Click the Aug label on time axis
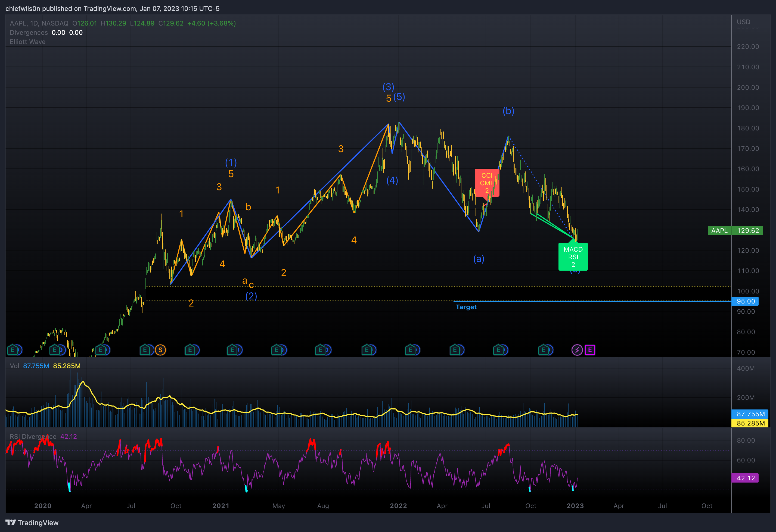Viewport: 776px width, 532px height. tap(323, 506)
